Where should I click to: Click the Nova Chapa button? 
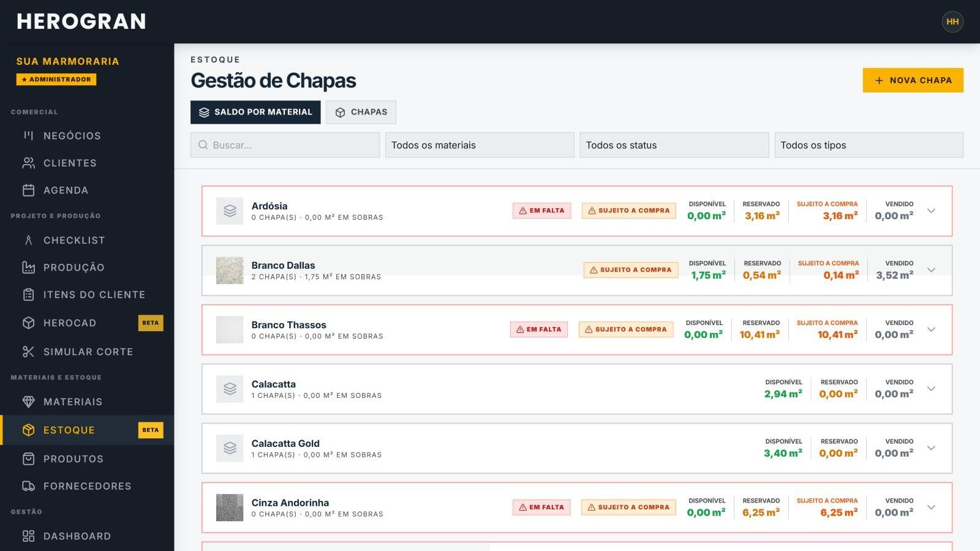point(913,80)
